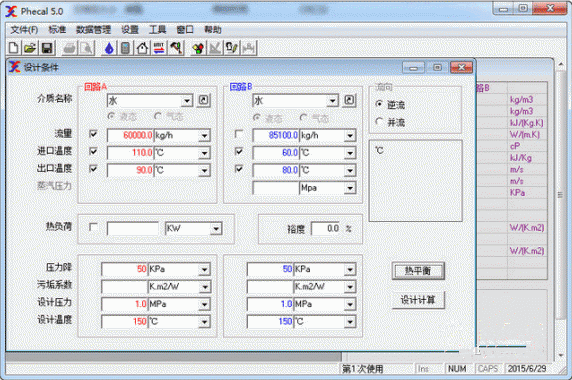The height and width of the screenshot is (380, 572).
Task: Open the blue water drop medium tool
Action: click(x=109, y=48)
